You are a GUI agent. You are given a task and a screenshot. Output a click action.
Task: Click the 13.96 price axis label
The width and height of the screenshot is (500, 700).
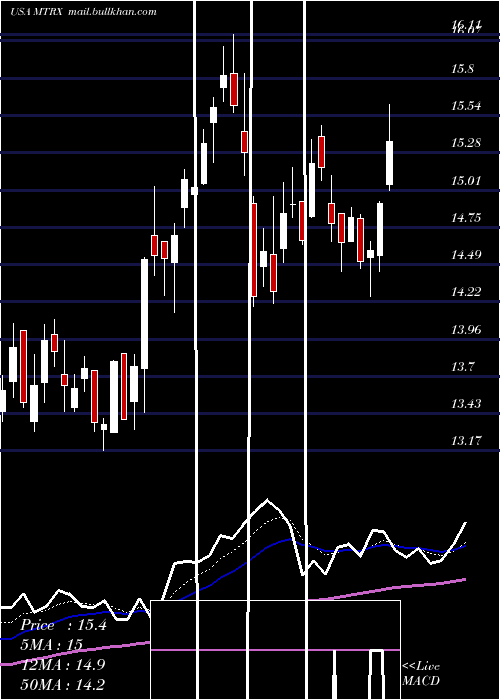click(x=466, y=330)
